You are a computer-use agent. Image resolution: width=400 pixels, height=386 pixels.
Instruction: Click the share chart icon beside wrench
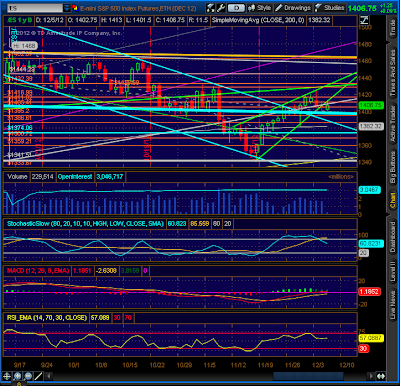210,8
